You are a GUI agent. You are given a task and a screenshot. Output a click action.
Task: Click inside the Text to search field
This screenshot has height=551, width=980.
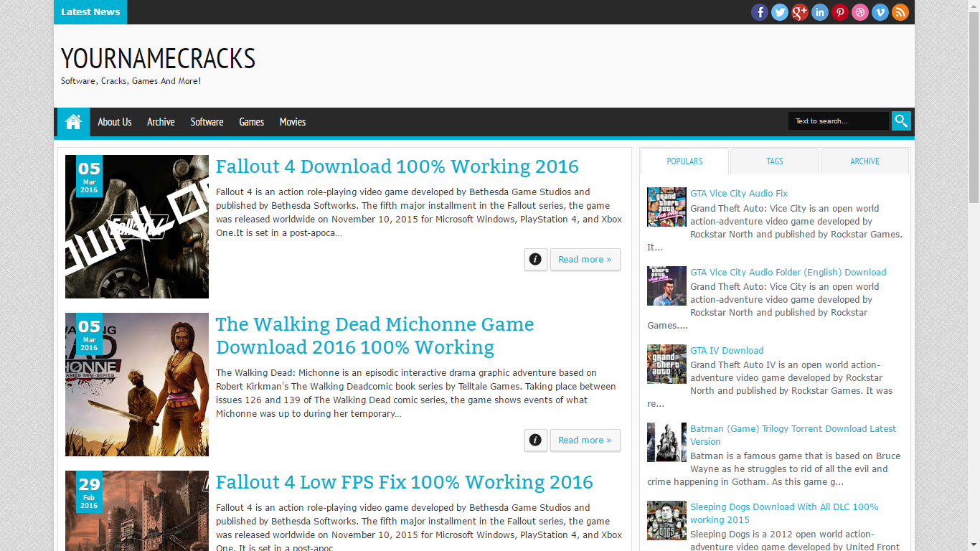click(x=838, y=121)
